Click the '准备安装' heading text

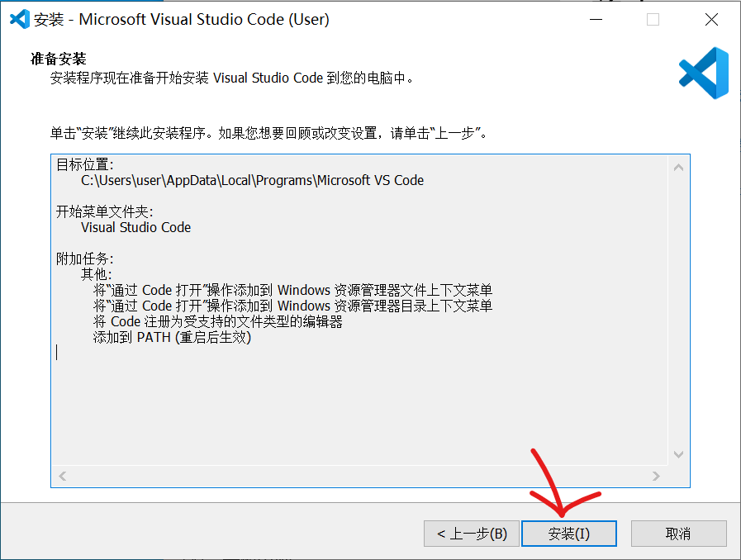pyautogui.click(x=58, y=59)
